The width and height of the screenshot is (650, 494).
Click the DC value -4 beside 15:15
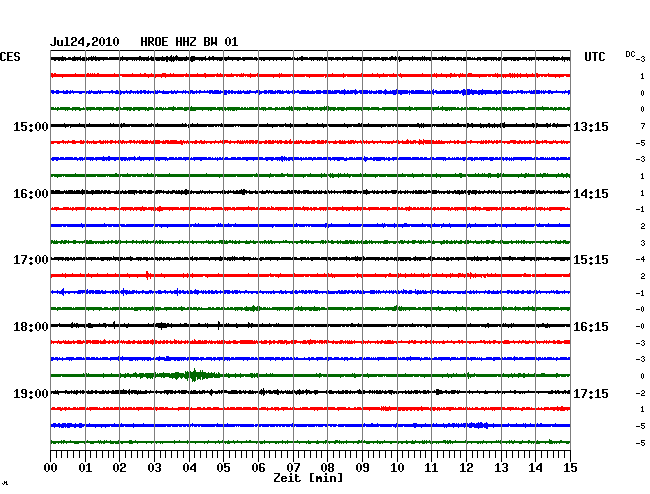pos(640,259)
